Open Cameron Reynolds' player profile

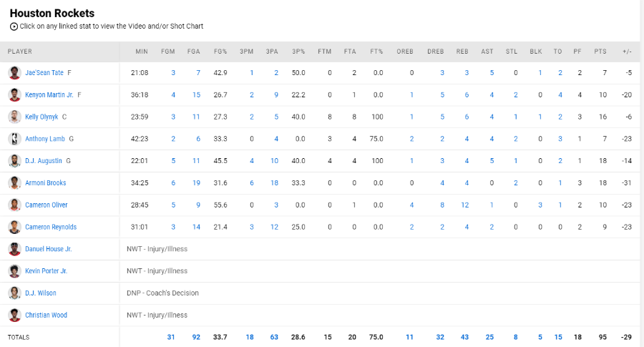pyautogui.click(x=51, y=227)
